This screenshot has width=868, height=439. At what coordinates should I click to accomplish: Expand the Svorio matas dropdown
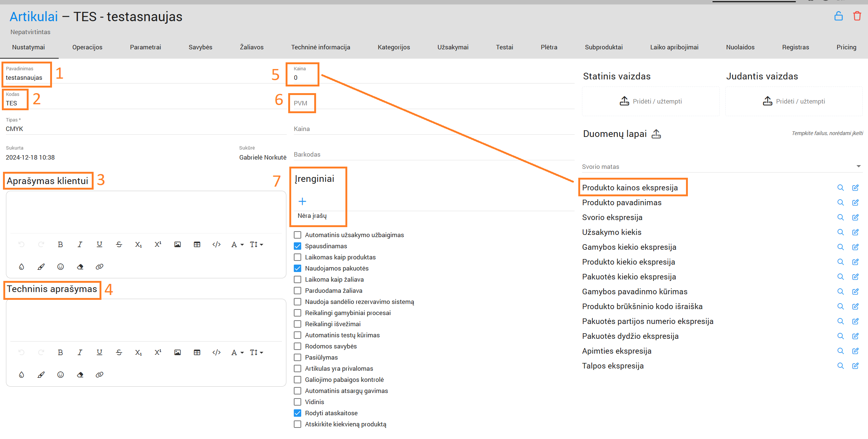(x=858, y=166)
